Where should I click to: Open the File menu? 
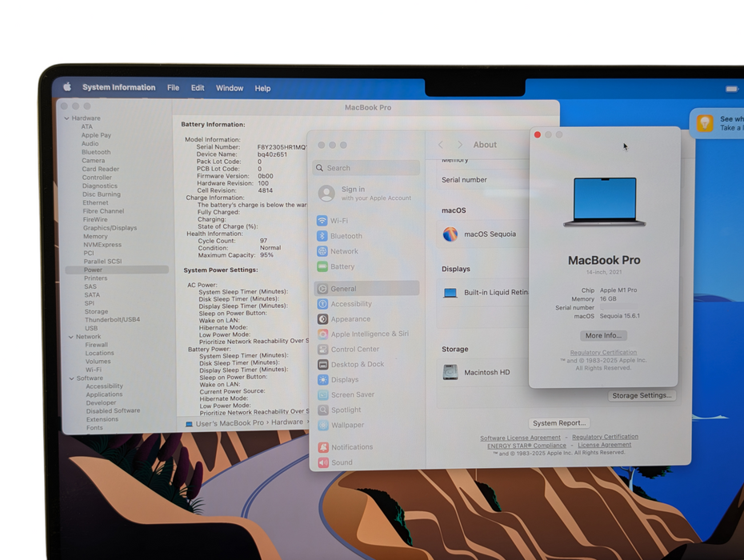[x=173, y=88]
